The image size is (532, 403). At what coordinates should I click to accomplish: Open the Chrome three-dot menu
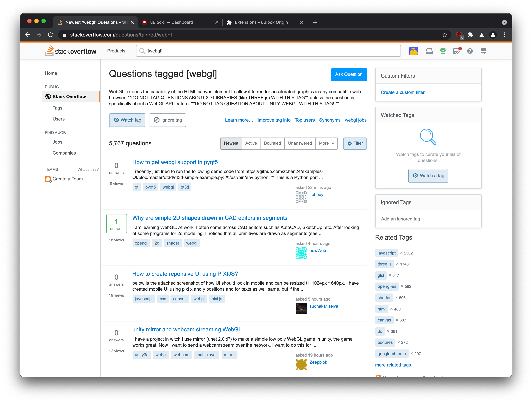tap(504, 35)
